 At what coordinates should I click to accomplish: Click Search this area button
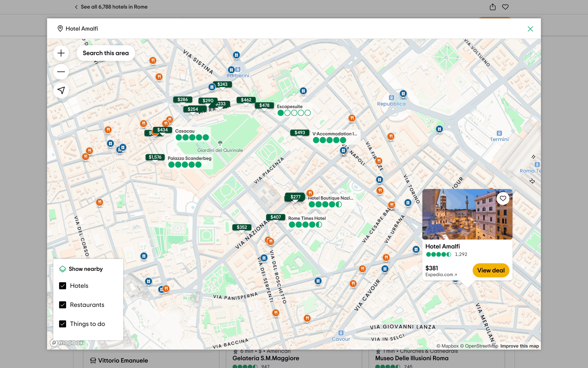pos(106,53)
